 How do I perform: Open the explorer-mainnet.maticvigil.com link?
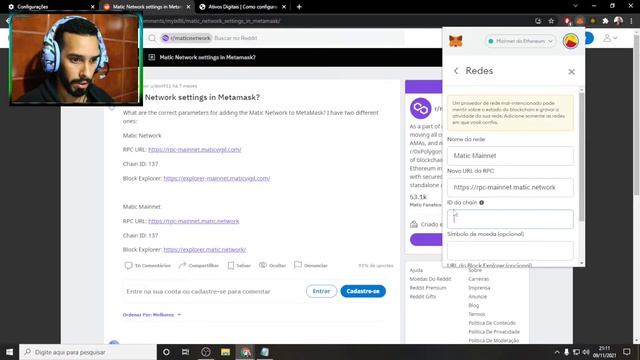tap(217, 178)
